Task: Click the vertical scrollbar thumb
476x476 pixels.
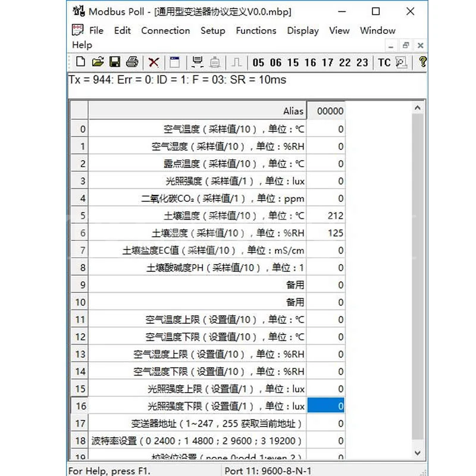Action: [418, 276]
